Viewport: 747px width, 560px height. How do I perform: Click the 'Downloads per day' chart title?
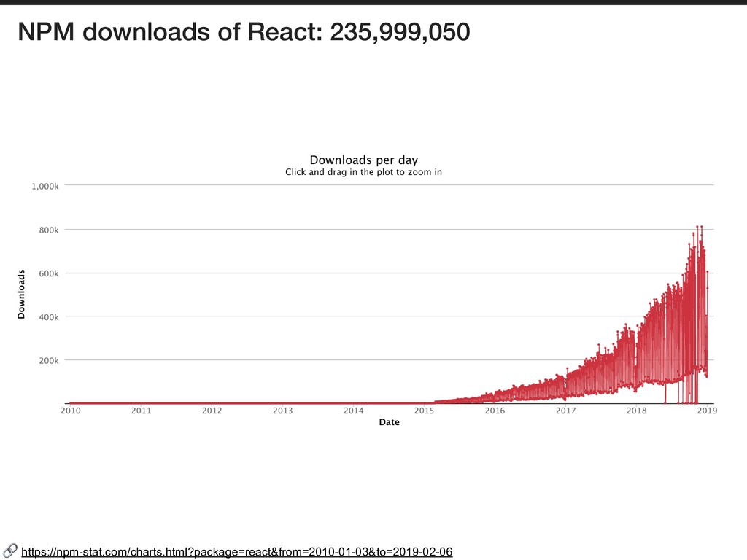(364, 160)
